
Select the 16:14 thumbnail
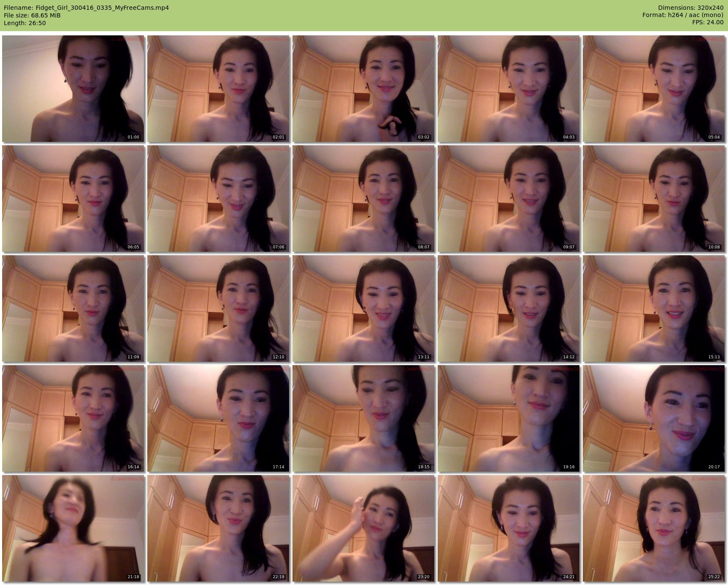[x=73, y=418]
